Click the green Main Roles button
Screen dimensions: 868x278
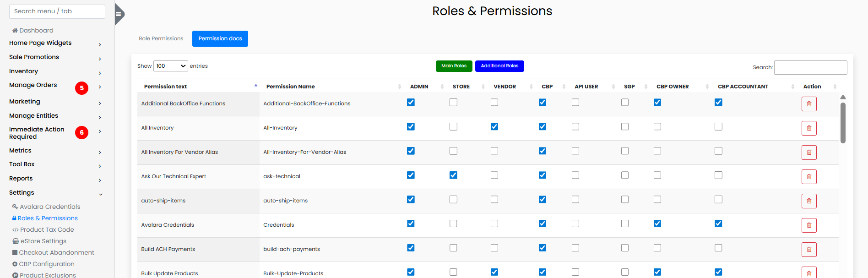coord(454,66)
